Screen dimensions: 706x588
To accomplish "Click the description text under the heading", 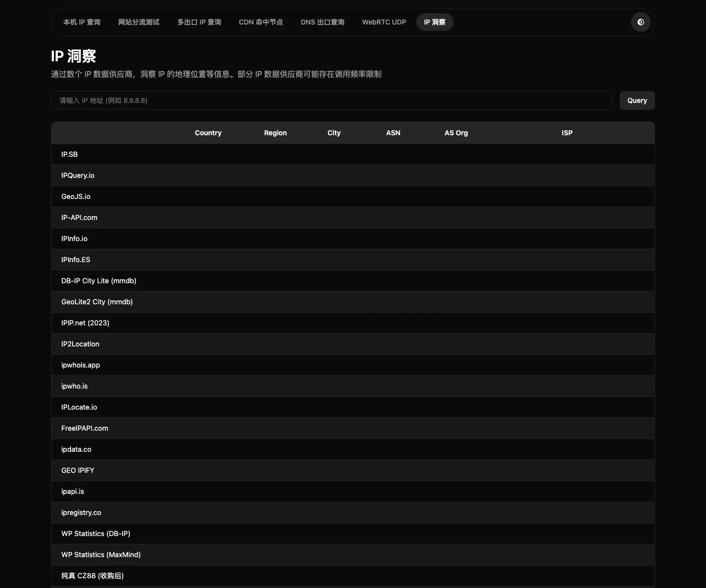I will [216, 74].
